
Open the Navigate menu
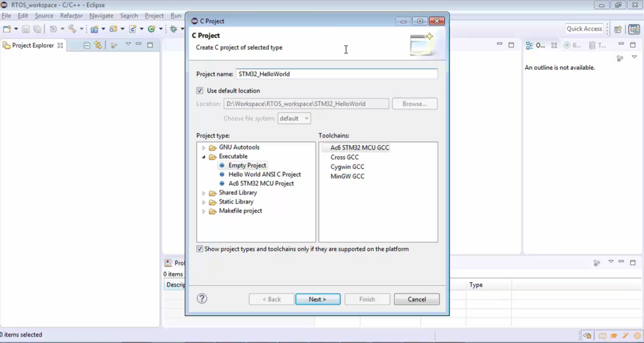101,16
